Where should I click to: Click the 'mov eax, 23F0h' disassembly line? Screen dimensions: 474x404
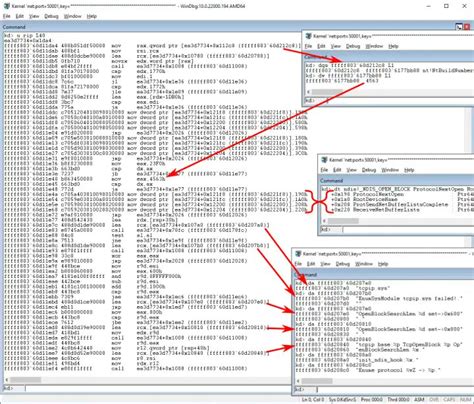tap(85, 164)
